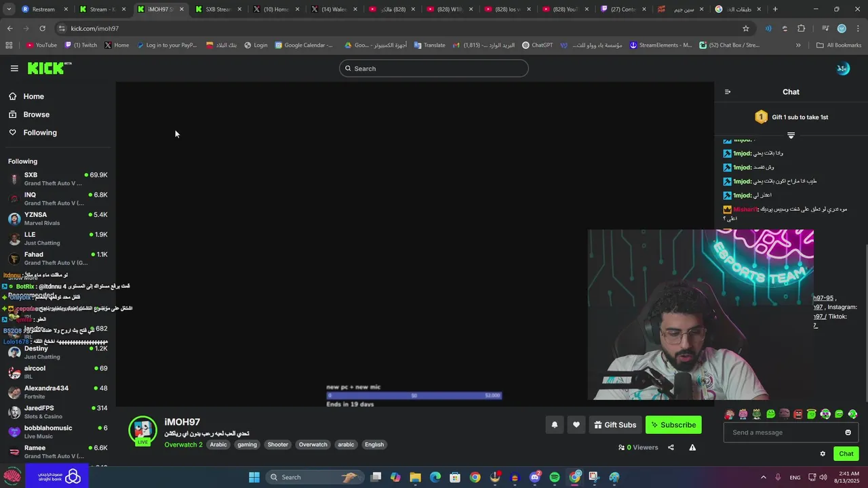This screenshot has width=868, height=488.
Task: Open Microsoft Store from the taskbar
Action: (455, 477)
